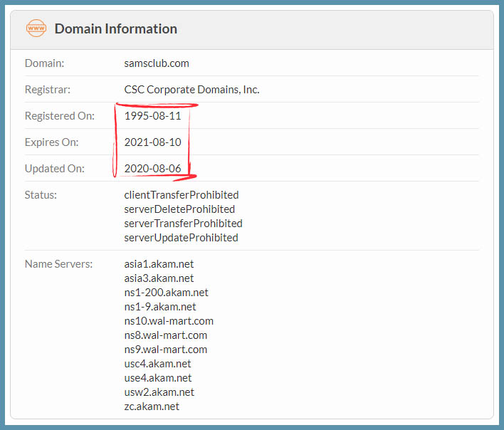Select usw2.akam.net name server

coord(159,392)
